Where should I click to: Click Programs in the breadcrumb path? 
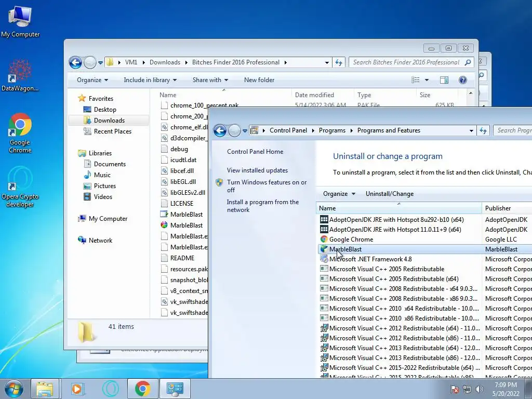tap(332, 130)
